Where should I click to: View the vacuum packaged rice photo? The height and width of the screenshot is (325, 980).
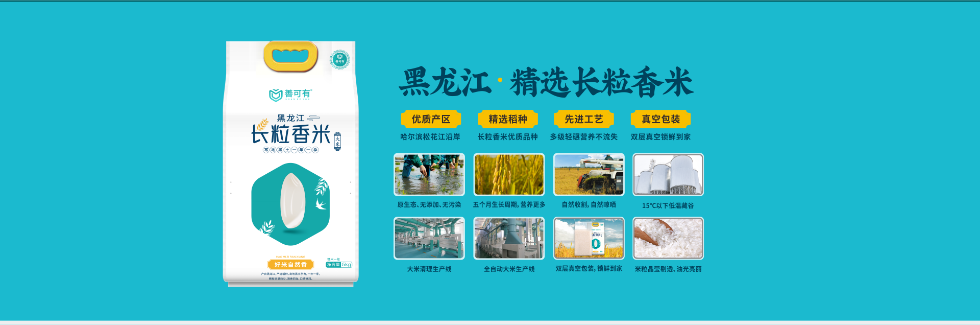(589, 238)
